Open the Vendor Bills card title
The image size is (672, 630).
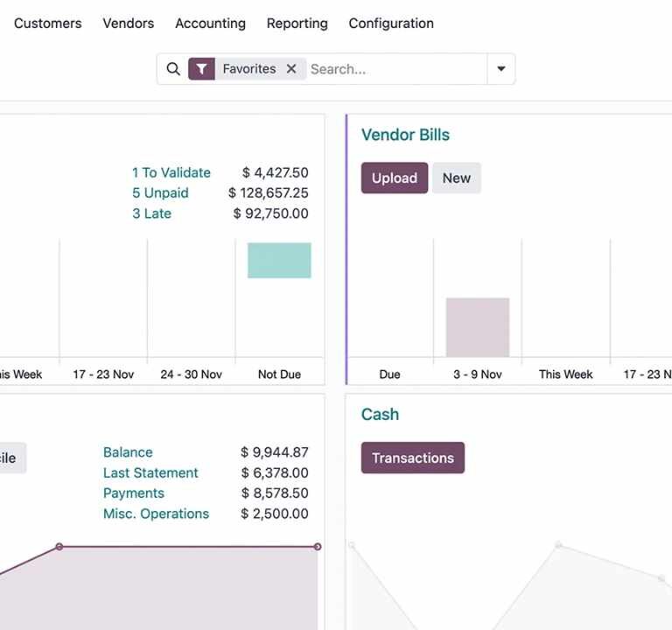coord(405,135)
